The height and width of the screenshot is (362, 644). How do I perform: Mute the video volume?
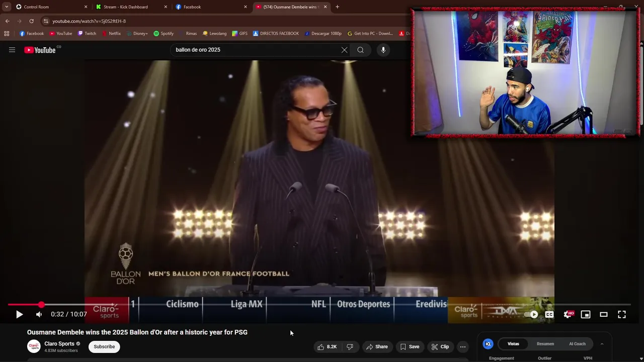coord(39,314)
